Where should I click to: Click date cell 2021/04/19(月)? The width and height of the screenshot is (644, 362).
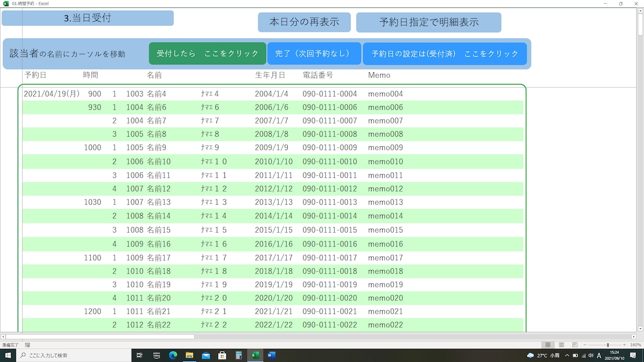[52, 94]
